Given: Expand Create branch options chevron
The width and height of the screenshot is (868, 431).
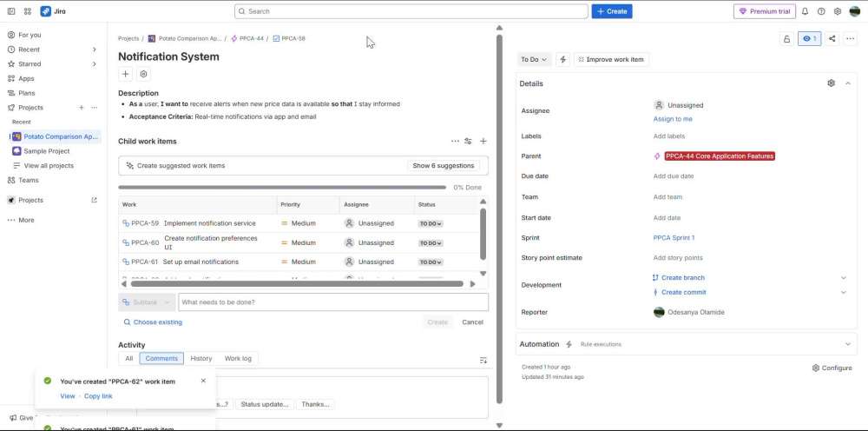Looking at the screenshot, I should pos(844,277).
